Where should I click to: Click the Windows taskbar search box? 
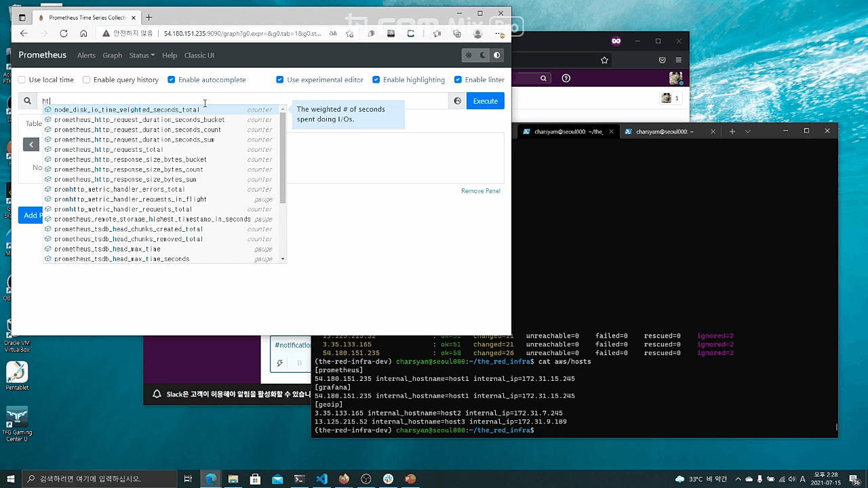100,479
